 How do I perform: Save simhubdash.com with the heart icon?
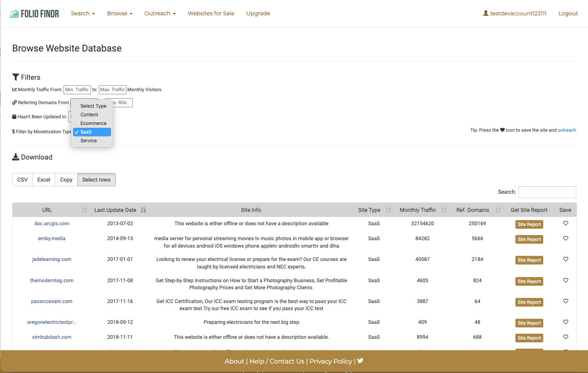click(x=566, y=337)
